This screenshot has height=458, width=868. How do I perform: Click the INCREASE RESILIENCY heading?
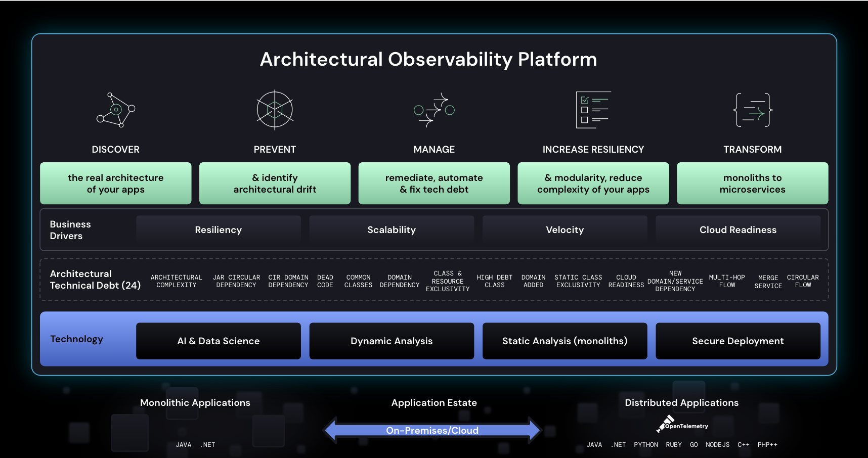tap(593, 150)
